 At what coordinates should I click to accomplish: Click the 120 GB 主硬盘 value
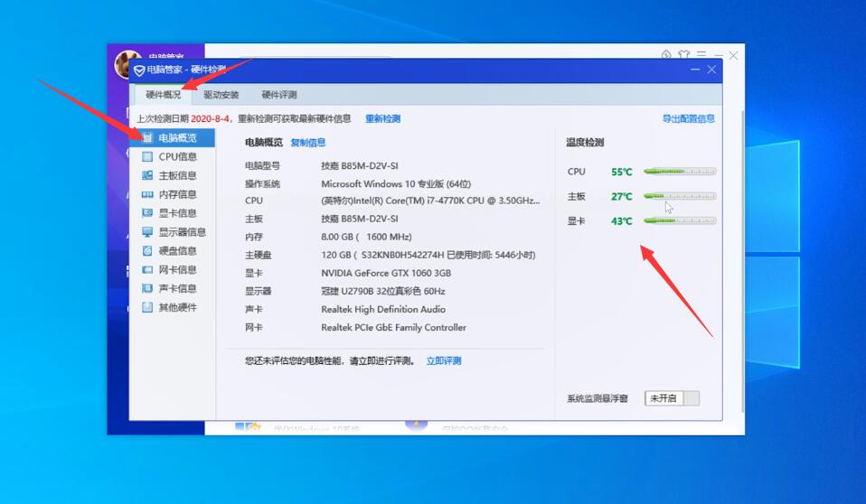click(428, 255)
